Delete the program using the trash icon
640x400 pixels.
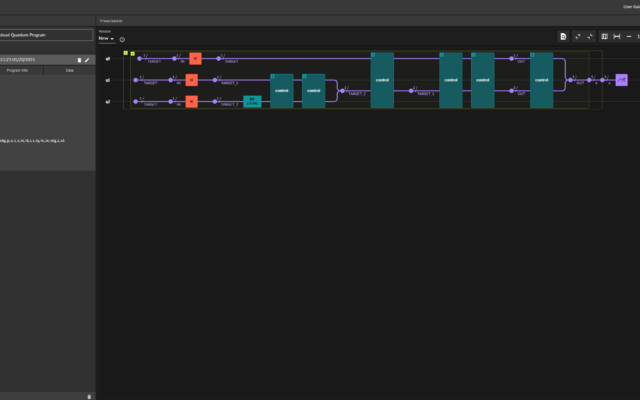79,60
